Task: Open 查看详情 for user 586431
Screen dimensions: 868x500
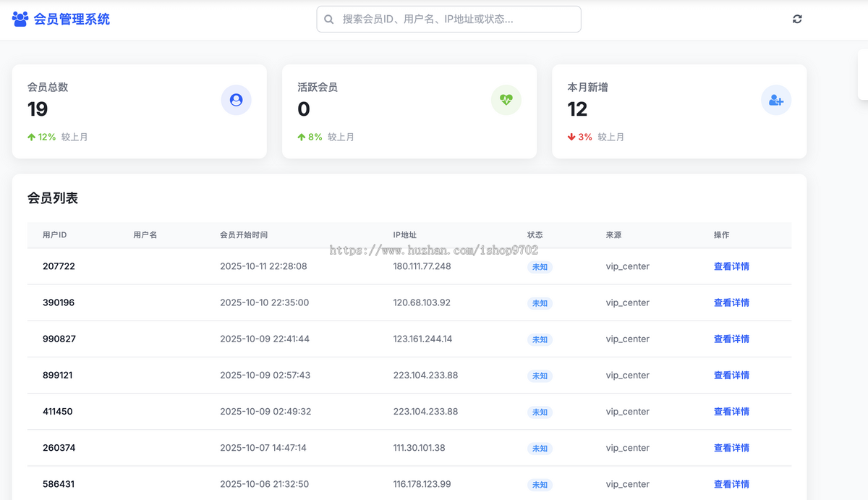Action: point(731,484)
